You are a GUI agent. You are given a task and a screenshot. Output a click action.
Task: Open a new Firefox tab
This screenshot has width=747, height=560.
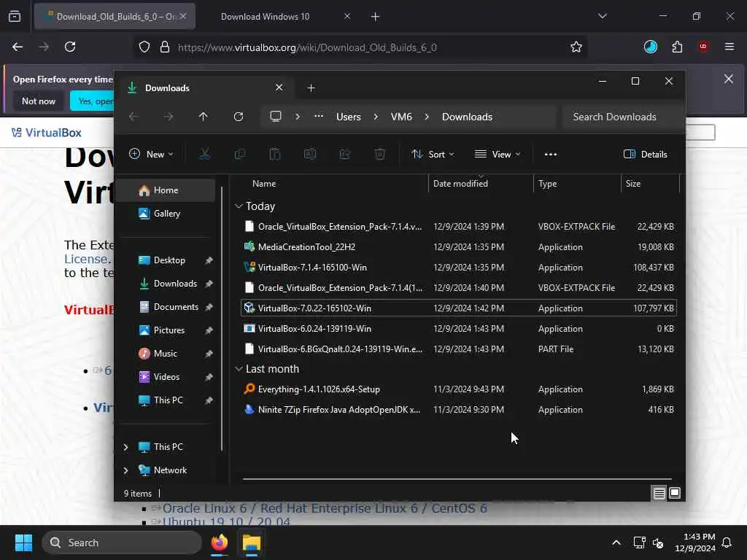click(376, 17)
